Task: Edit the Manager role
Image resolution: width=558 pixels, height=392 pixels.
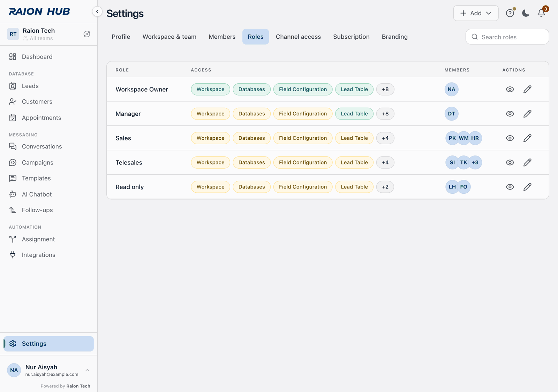Action: 527,114
